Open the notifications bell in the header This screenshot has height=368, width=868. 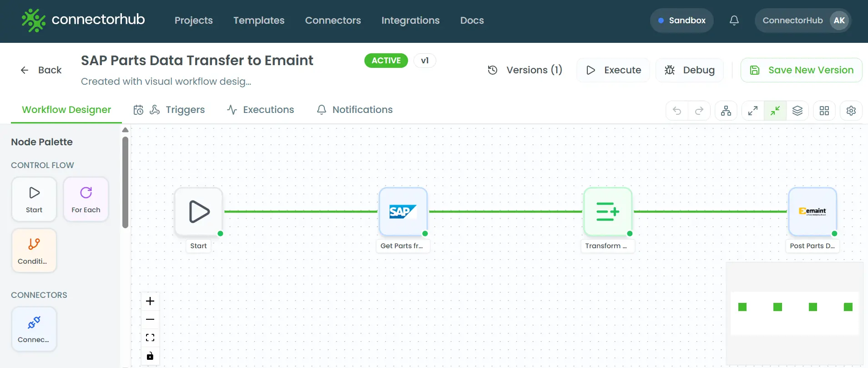click(734, 20)
